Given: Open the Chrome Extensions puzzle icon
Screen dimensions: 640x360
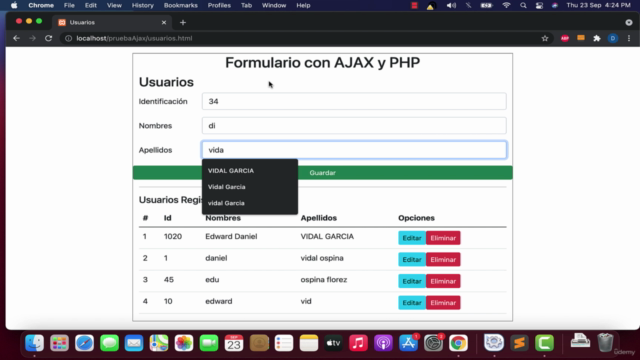Looking at the screenshot, I should (x=597, y=38).
